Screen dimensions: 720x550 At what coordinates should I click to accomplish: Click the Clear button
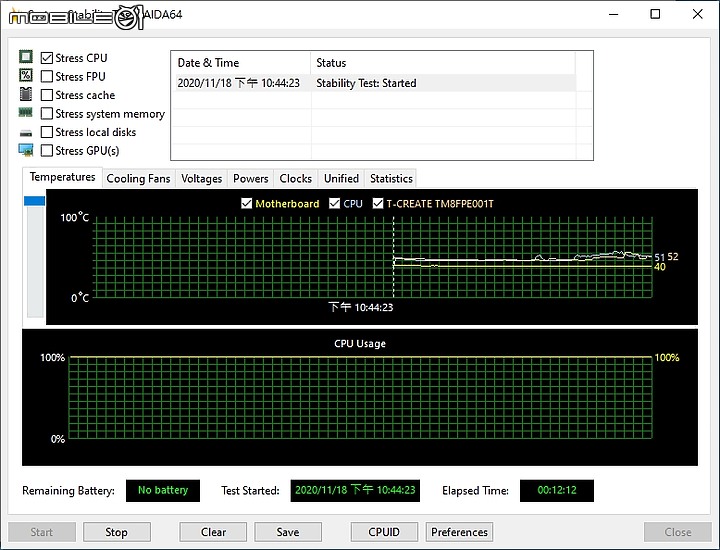point(213,532)
